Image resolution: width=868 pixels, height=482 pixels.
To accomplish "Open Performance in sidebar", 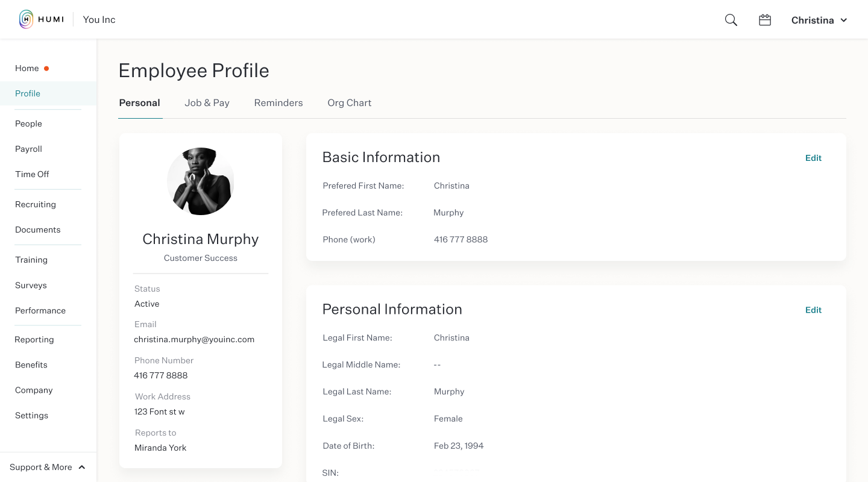I will pos(40,310).
